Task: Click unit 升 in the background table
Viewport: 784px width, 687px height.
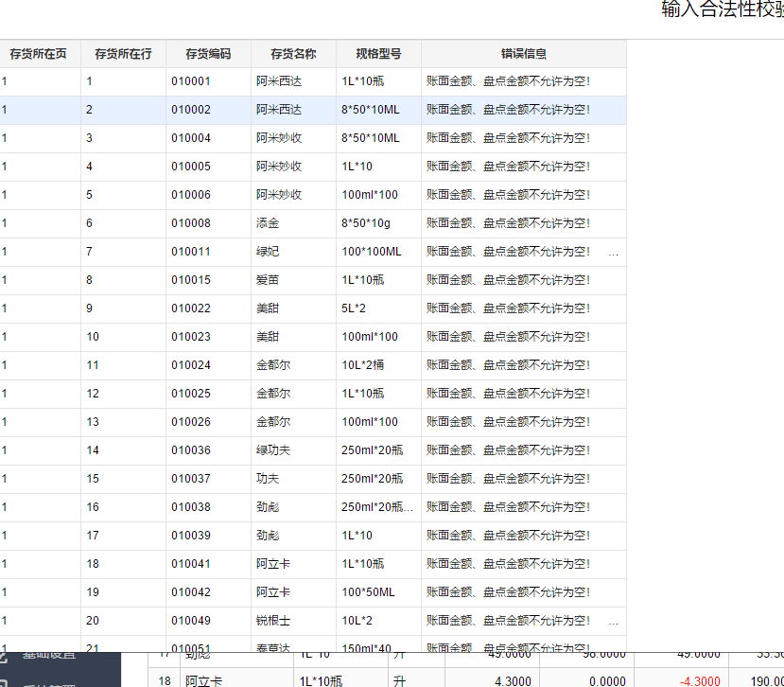Action: (x=399, y=681)
